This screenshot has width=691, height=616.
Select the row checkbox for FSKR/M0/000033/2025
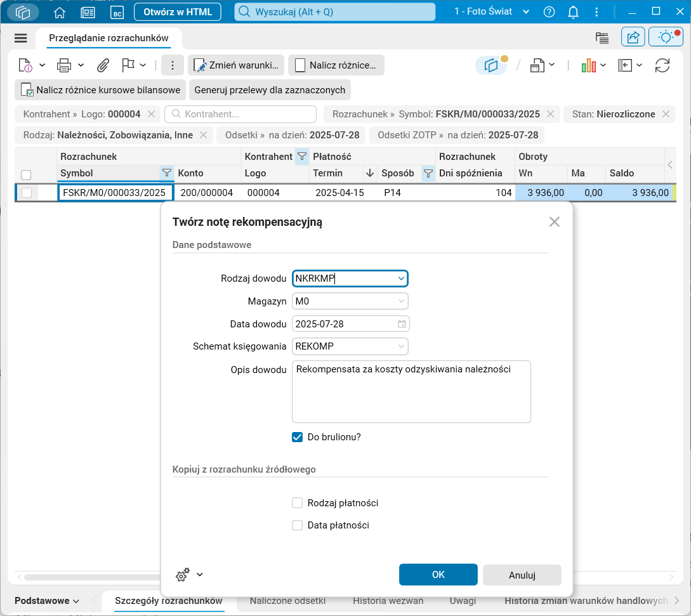pos(27,193)
